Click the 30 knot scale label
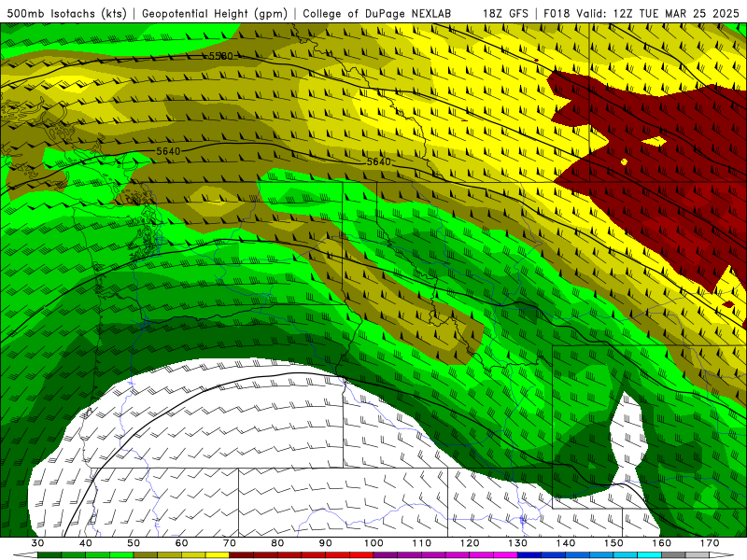 [37, 543]
